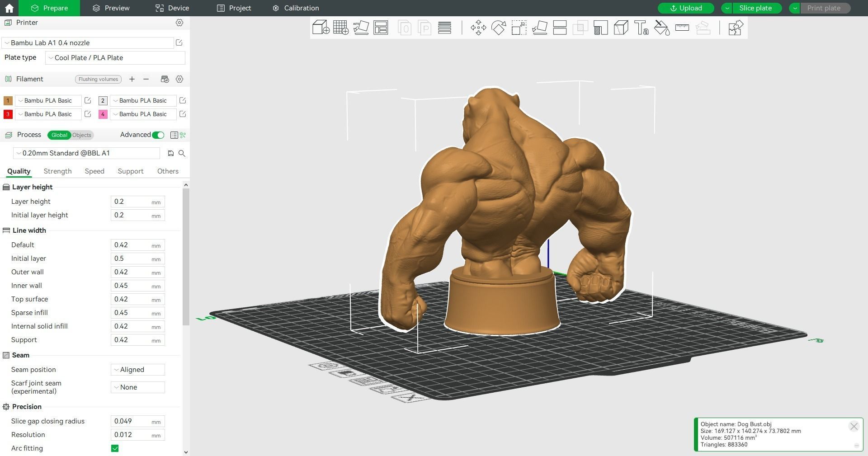
Task: Search process settings magnifier icon
Action: pos(182,153)
